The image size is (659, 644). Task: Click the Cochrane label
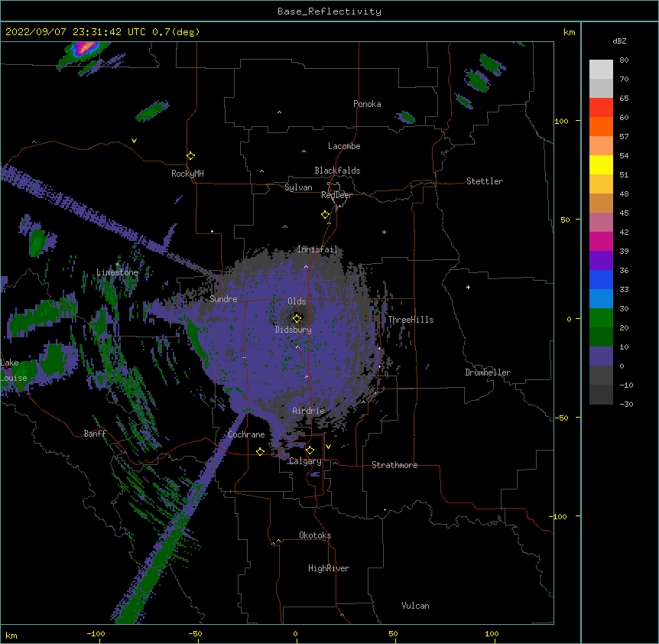[x=246, y=434]
